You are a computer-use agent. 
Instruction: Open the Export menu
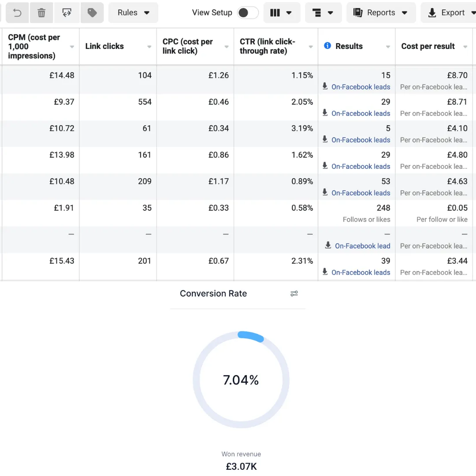[x=449, y=13]
